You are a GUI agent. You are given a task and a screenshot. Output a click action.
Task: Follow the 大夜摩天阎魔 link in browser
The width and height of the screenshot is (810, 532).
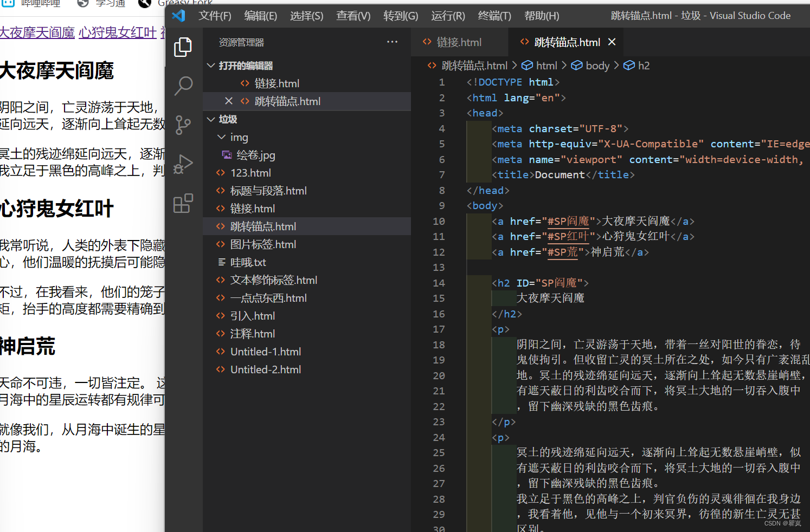coord(37,33)
